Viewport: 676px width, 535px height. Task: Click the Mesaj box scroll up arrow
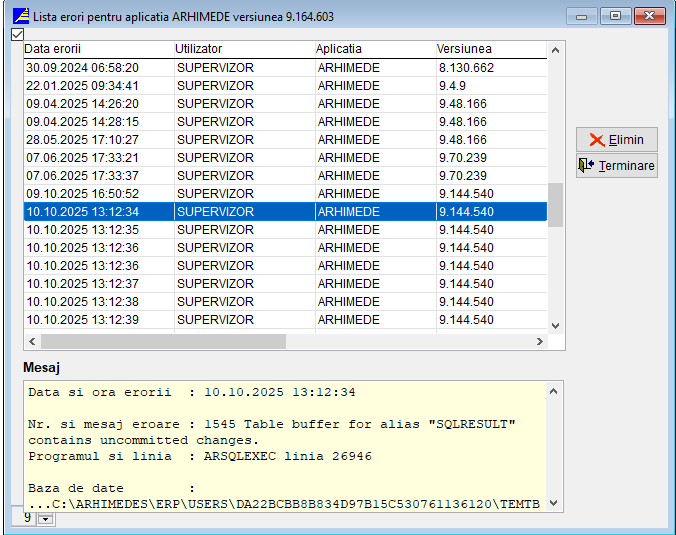[x=554, y=391]
